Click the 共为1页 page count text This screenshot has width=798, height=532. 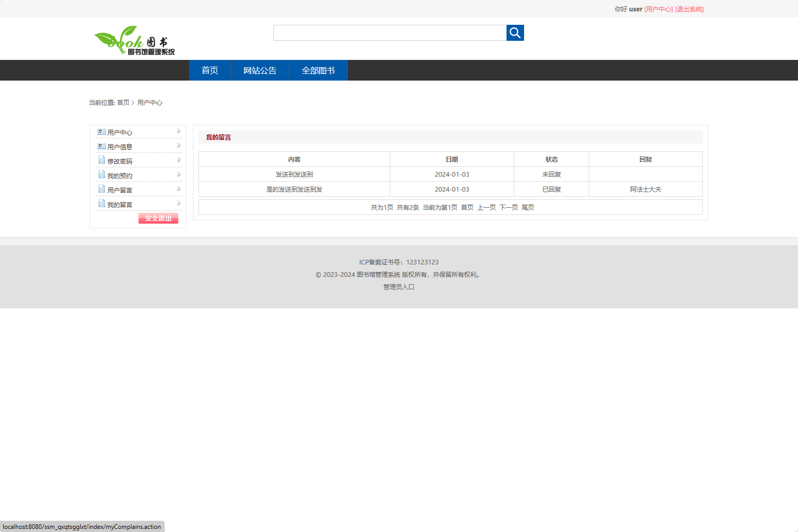click(x=382, y=208)
